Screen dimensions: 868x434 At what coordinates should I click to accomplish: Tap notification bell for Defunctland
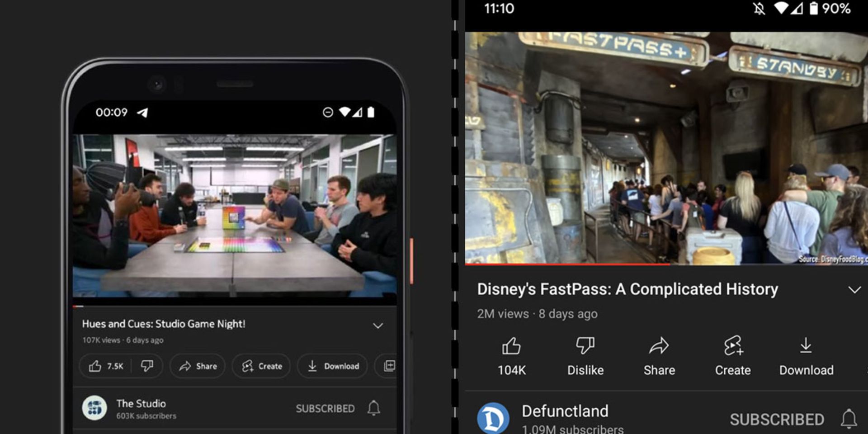pyautogui.click(x=849, y=419)
